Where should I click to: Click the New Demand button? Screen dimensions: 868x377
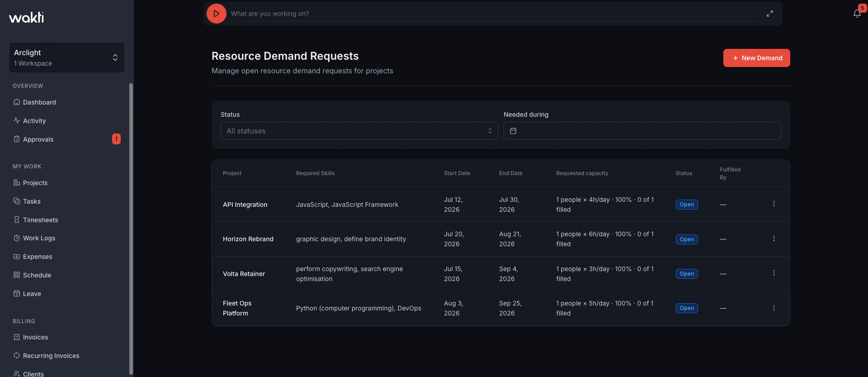[756, 58]
